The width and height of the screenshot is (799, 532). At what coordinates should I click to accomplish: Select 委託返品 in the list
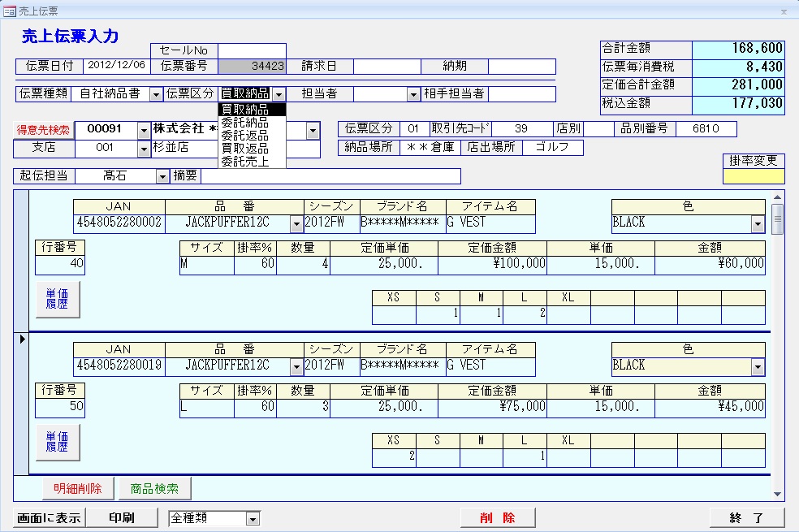244,136
